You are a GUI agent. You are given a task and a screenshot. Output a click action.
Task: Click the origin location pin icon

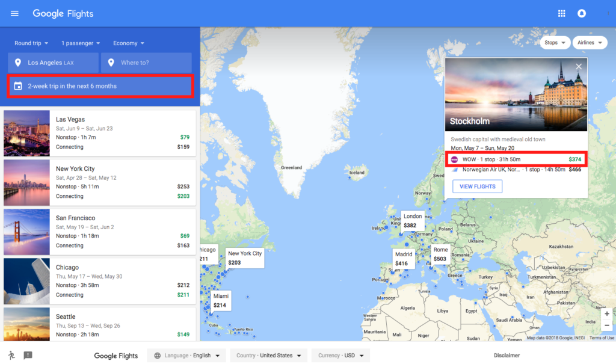(17, 63)
